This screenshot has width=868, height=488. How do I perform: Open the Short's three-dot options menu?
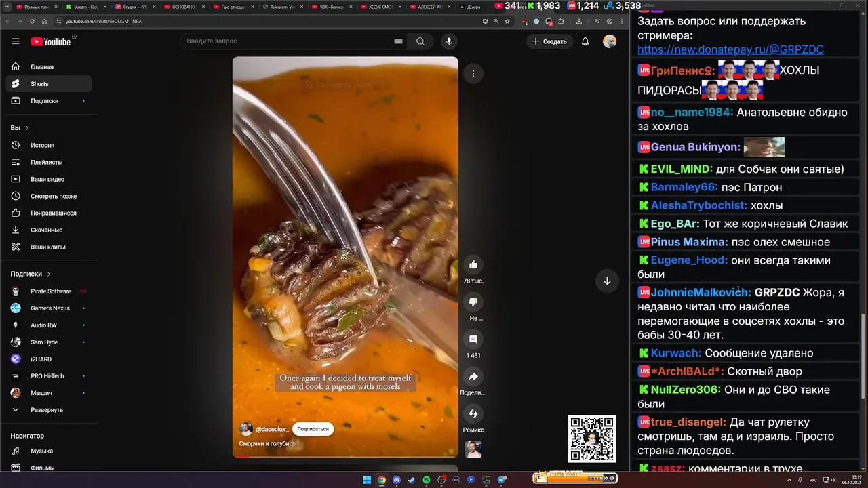pyautogui.click(x=473, y=73)
